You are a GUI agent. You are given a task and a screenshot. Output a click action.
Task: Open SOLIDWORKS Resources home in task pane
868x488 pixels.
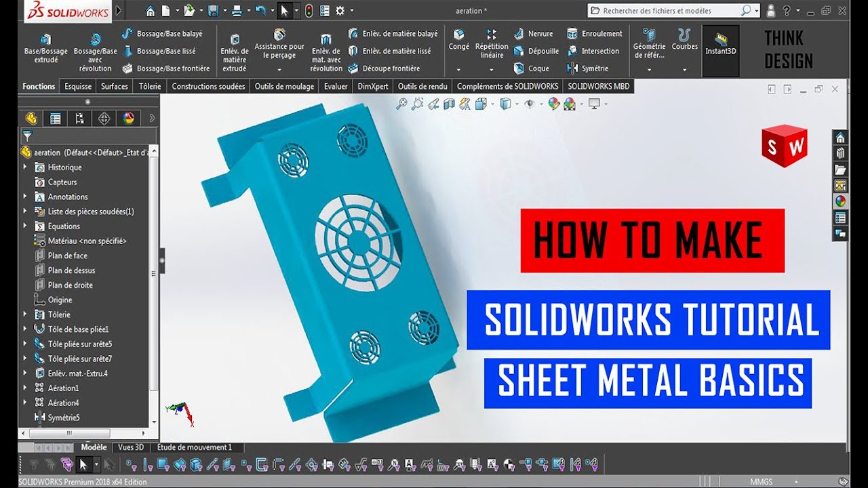coord(840,138)
